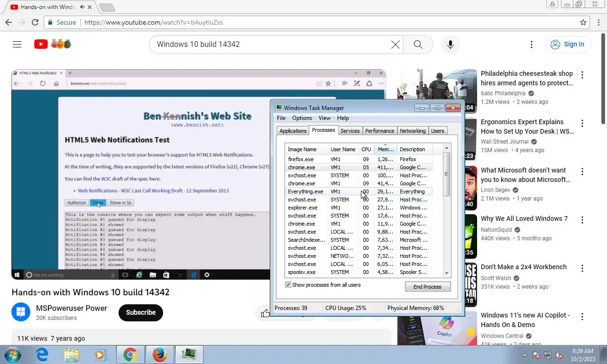Open the YouTube hamburger guide menu
The width and height of the screenshot is (607, 364).
click(17, 44)
